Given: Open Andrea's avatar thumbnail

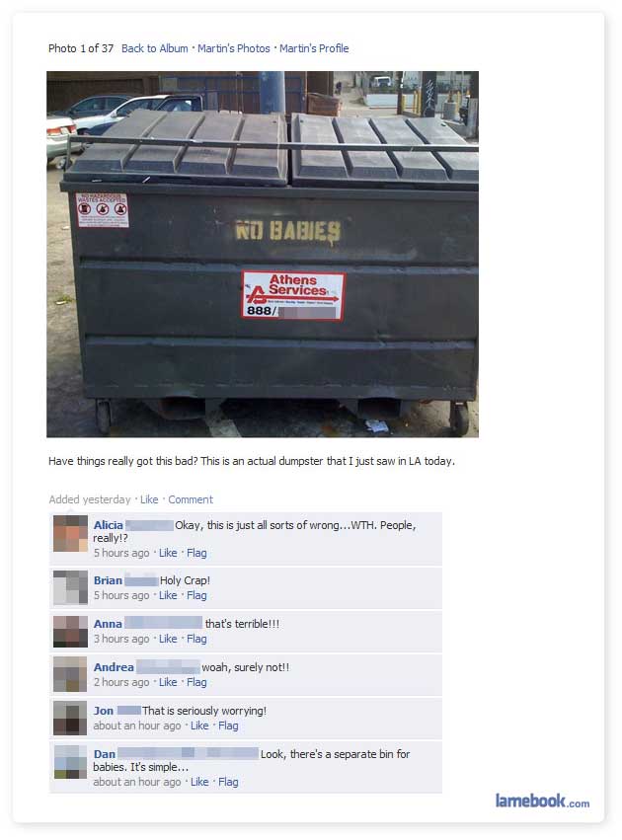Looking at the screenshot, I should [70, 674].
